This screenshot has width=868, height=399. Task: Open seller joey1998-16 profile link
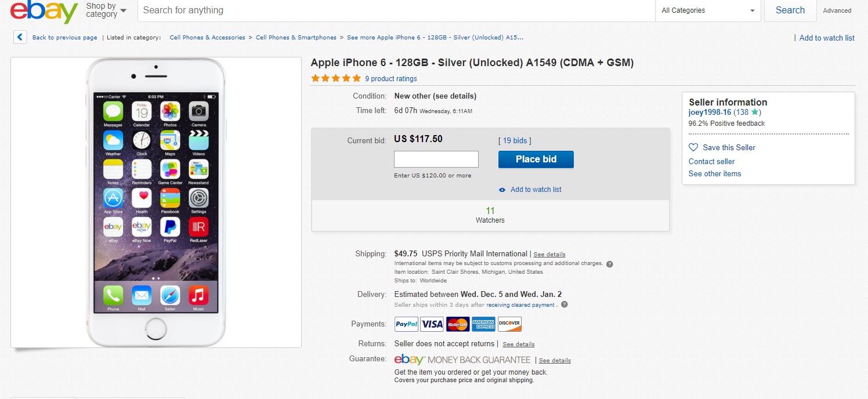click(x=710, y=112)
